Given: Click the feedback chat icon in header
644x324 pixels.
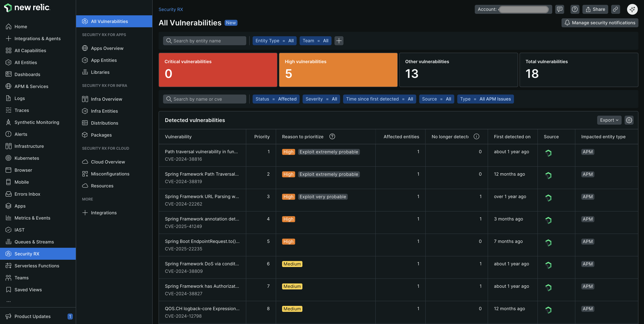Looking at the screenshot, I should [x=559, y=9].
